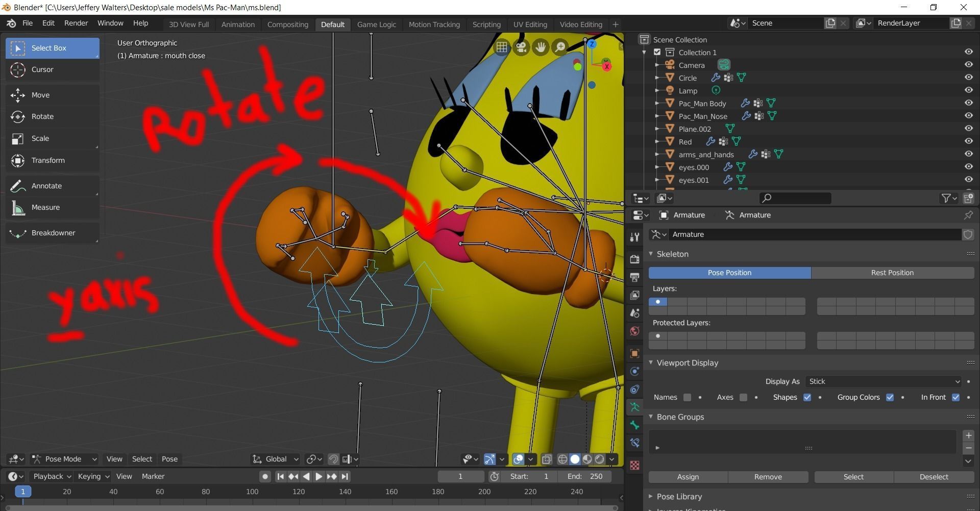Select the Breakdowner tool

pyautogui.click(x=52, y=233)
